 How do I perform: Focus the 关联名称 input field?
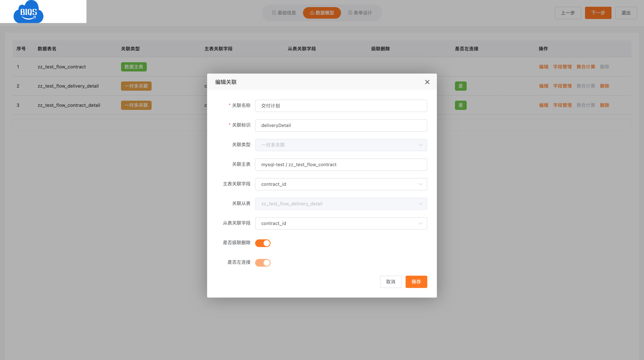341,106
